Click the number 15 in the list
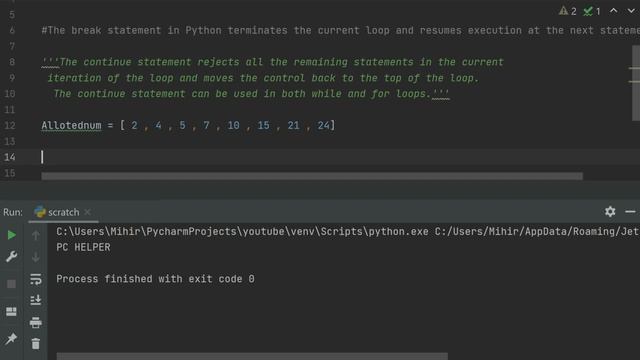640x360 pixels. [263, 125]
